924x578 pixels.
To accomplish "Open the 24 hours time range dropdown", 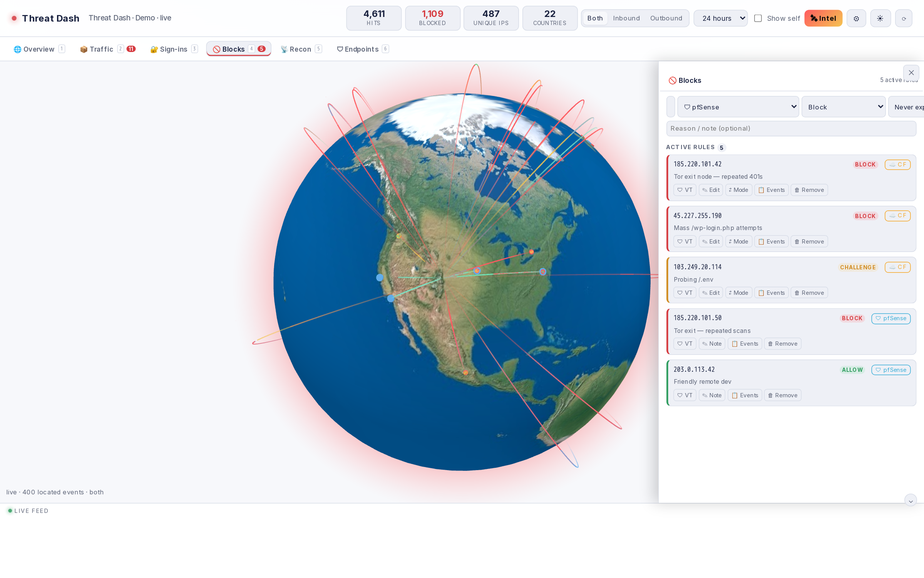I will tap(721, 18).
